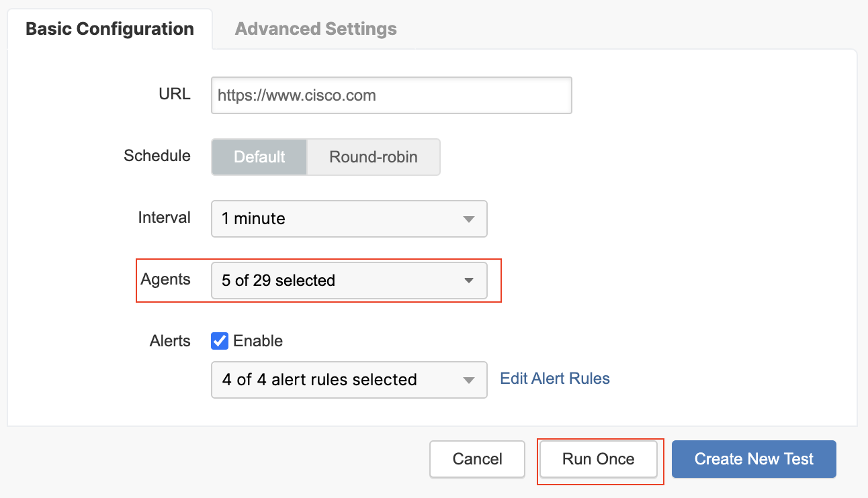Click the arrow icon on Agents dropdown
The height and width of the screenshot is (498, 868).
(469, 281)
